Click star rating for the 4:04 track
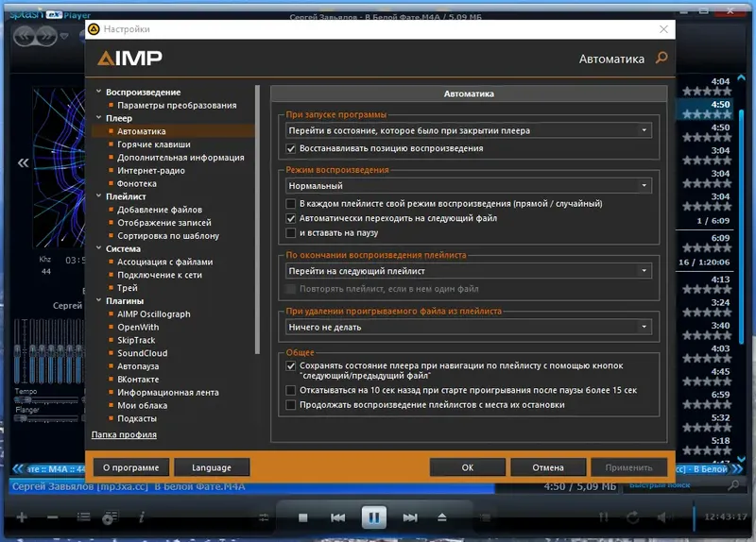Viewport: 756px width, 542px height. (706, 91)
